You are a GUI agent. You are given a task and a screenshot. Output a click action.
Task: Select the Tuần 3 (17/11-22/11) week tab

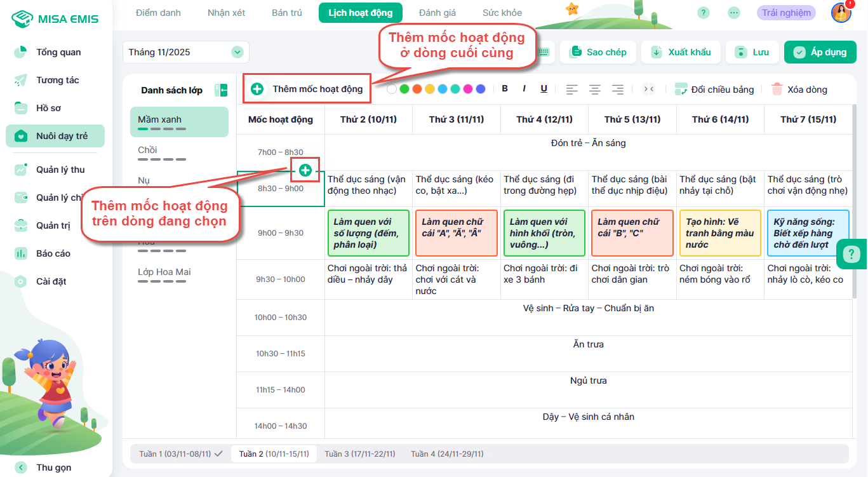(x=359, y=453)
